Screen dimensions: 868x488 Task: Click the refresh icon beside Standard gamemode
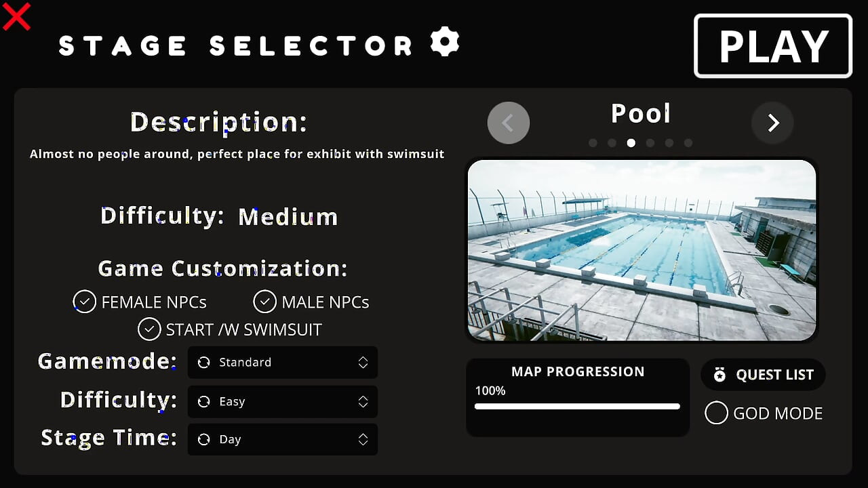coord(203,363)
